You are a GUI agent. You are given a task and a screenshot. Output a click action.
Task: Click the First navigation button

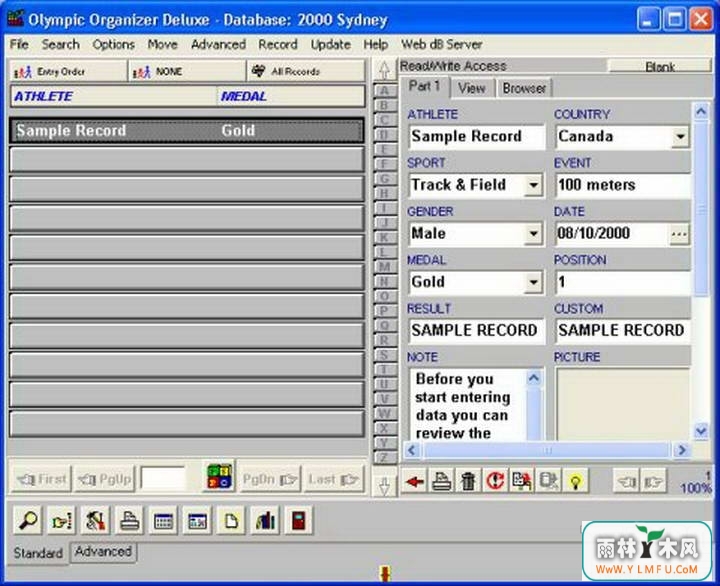pos(41,479)
